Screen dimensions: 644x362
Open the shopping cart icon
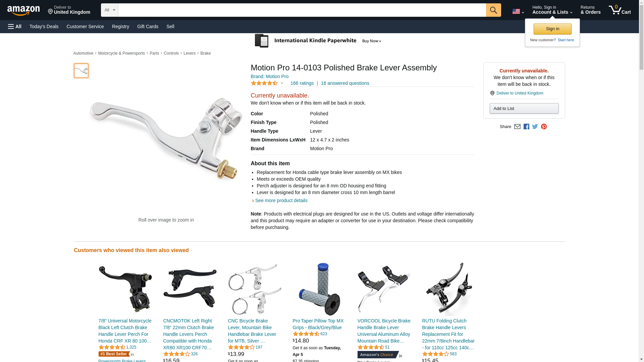click(x=620, y=10)
